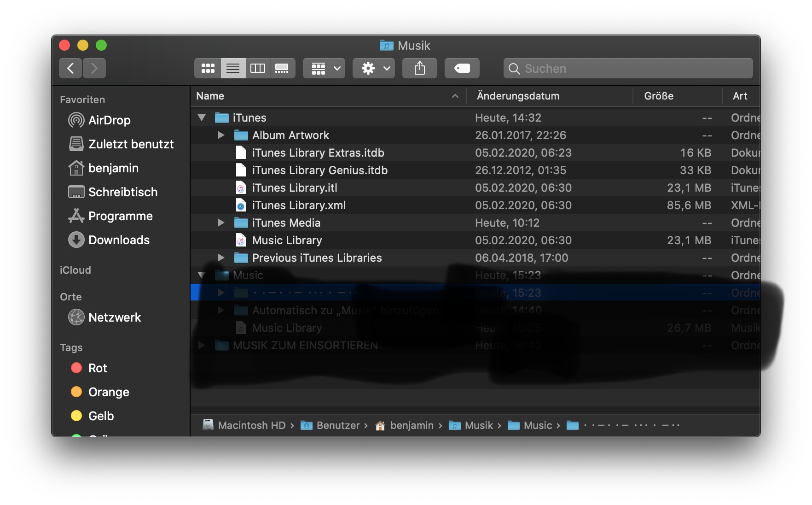Open Programme in the sidebar
The height and width of the screenshot is (505, 812).
coord(110,216)
